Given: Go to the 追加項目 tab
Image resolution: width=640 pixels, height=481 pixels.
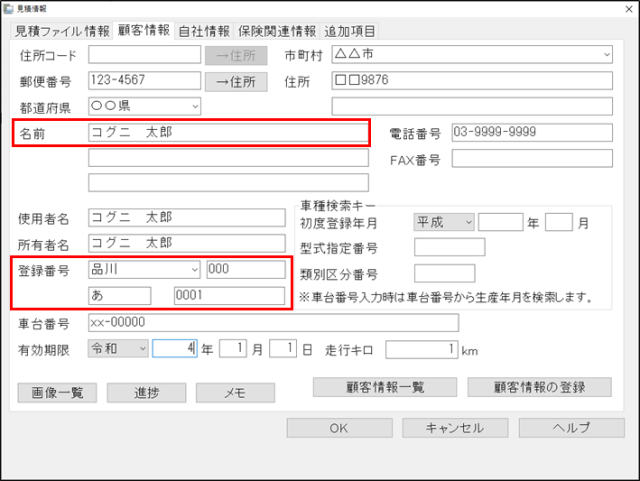Looking at the screenshot, I should 352,31.
